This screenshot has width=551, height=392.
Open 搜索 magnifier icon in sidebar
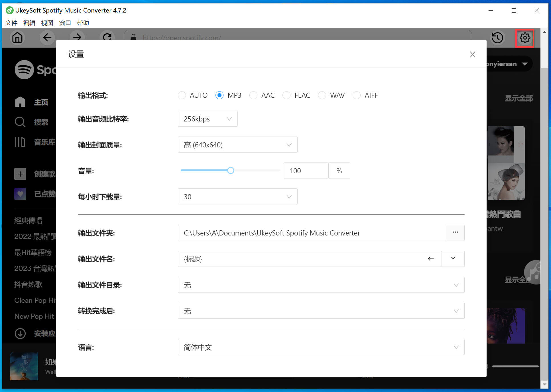(x=20, y=122)
